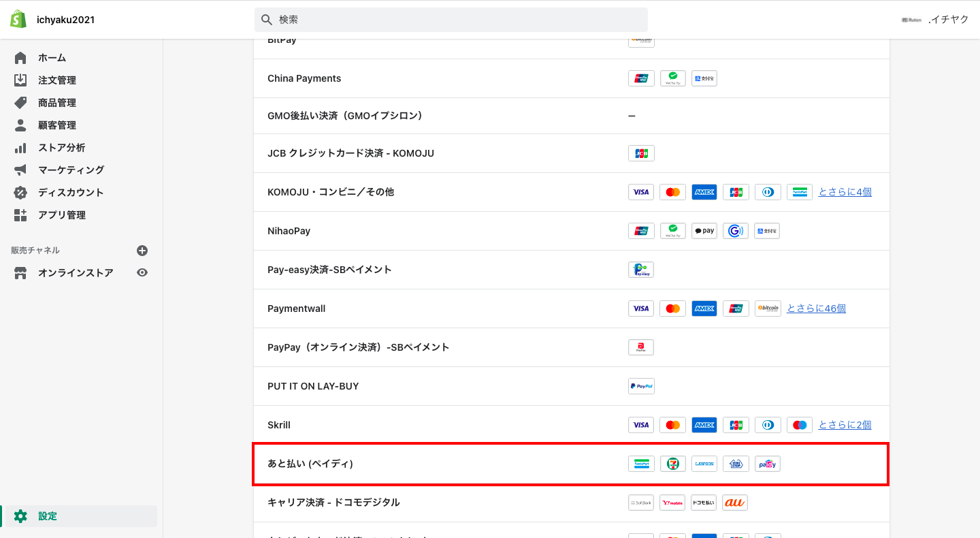The image size is (980, 538).
Task: Click the UnionPay icon in China Payments row
Action: [x=641, y=78]
